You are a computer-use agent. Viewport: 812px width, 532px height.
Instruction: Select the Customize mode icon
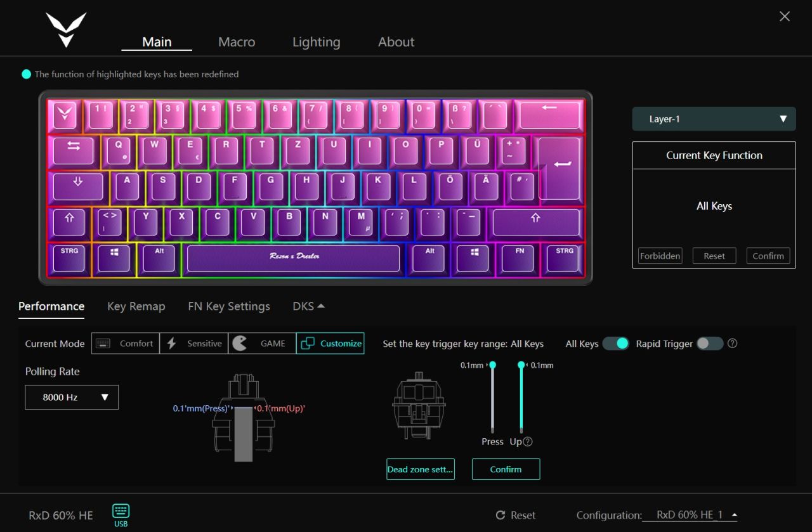coord(308,344)
